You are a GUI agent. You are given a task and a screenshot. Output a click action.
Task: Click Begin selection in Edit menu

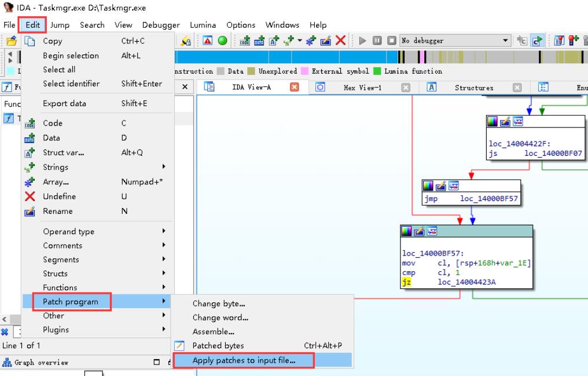[x=97, y=56]
